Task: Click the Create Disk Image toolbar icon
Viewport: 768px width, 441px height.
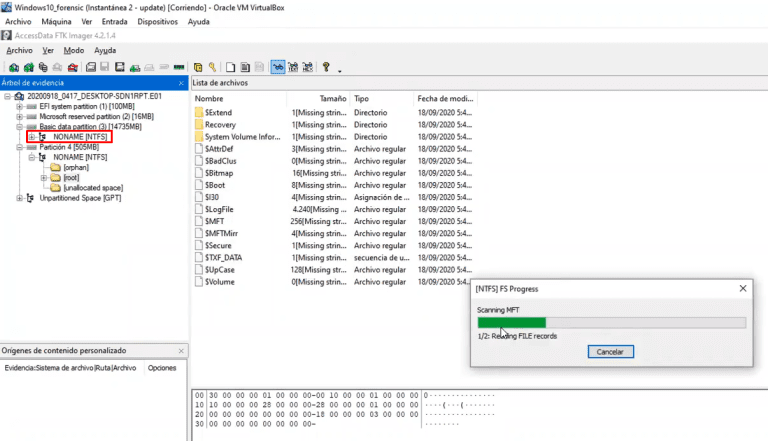Action: [90, 67]
